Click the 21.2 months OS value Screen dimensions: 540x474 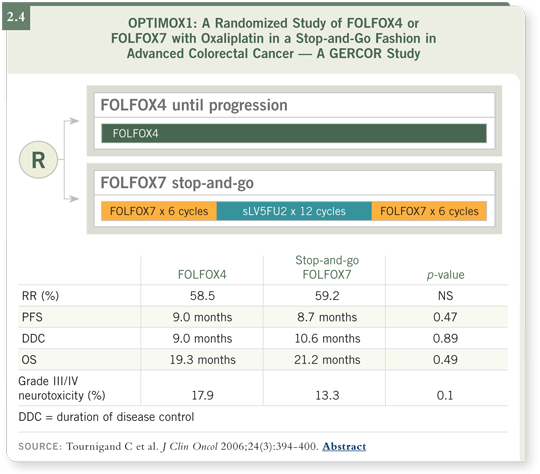click(x=327, y=360)
